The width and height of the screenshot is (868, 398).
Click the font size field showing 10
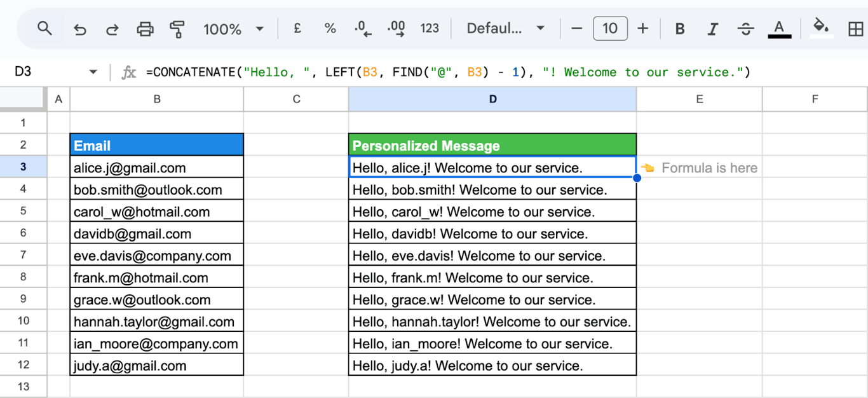point(610,28)
